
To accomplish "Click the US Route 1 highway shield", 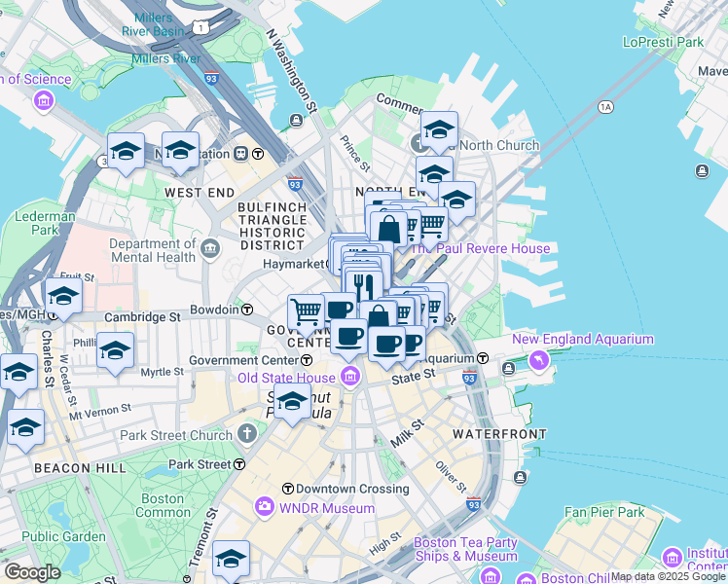I will (200, 27).
